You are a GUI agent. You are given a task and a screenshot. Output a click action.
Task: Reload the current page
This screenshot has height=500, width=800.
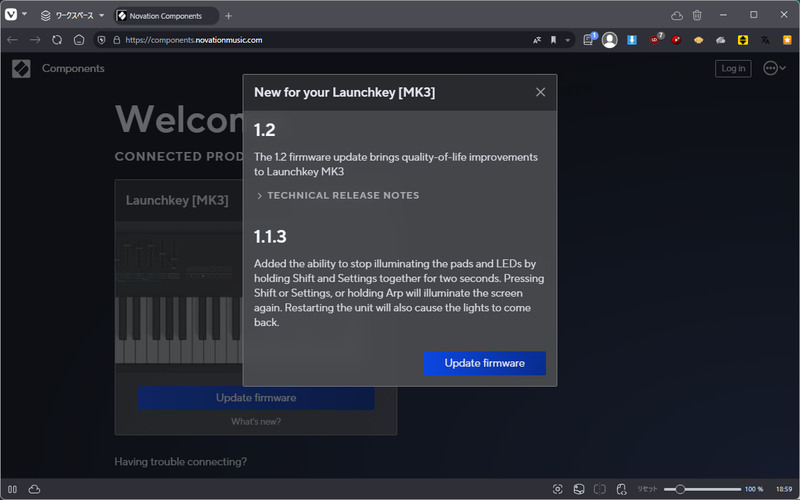[57, 40]
